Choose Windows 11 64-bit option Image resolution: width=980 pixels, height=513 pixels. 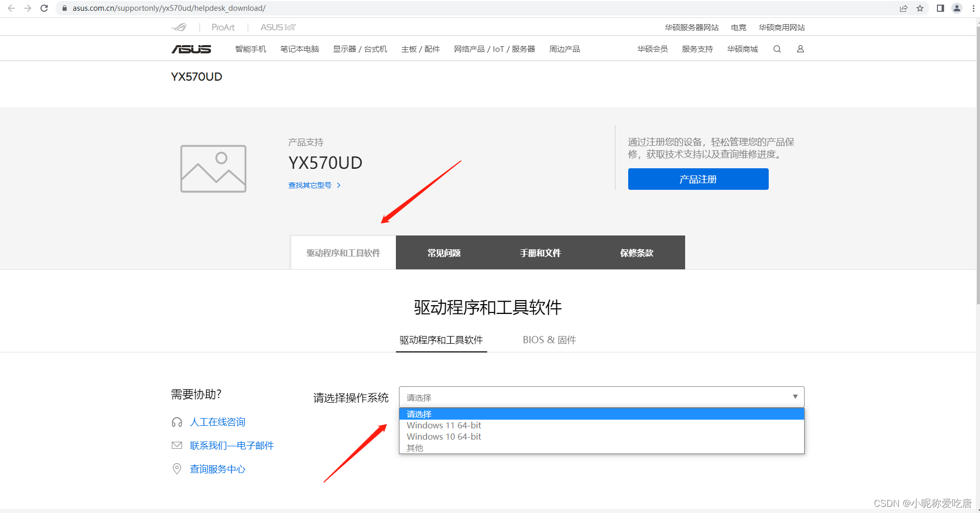602,425
